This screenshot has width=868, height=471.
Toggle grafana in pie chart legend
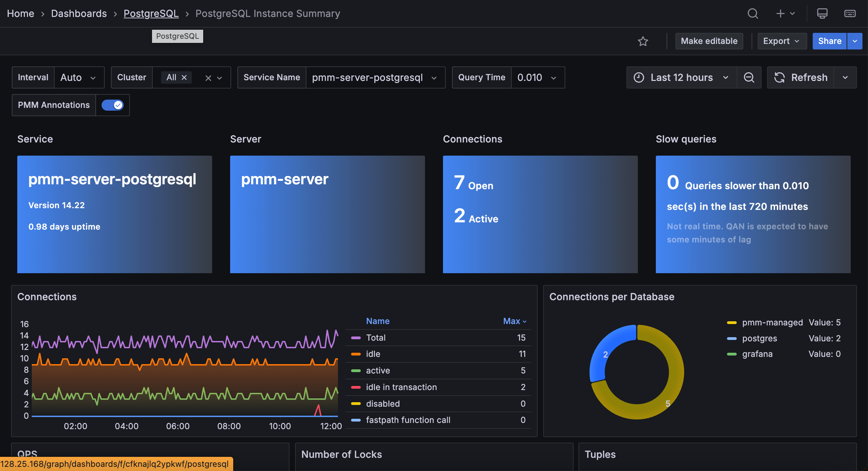coord(757,354)
